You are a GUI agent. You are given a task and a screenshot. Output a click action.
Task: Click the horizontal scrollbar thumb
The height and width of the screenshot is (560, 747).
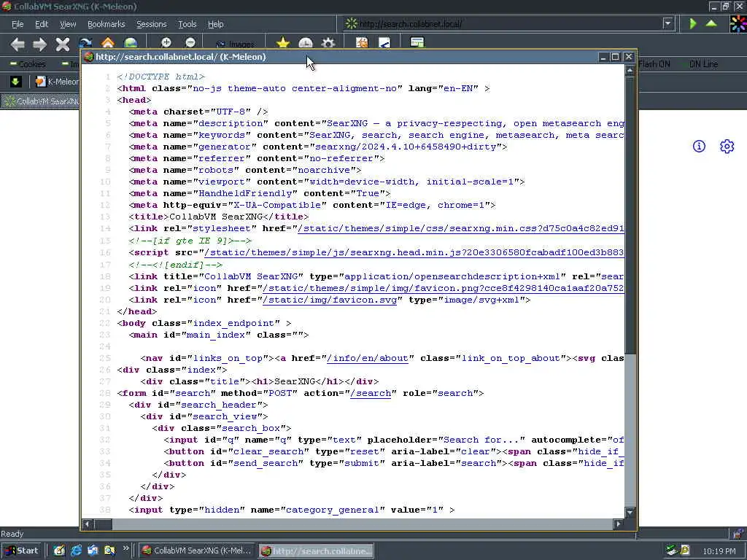point(103,524)
